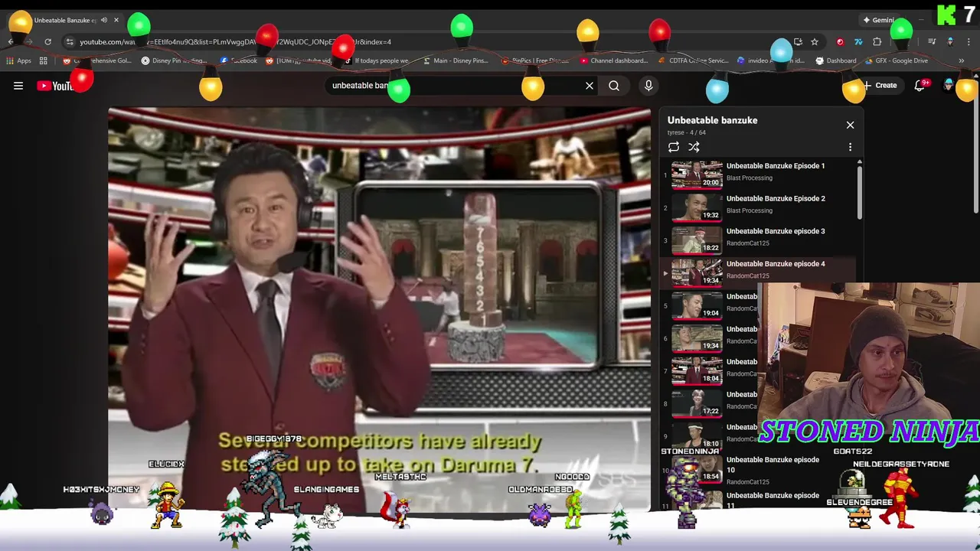The image size is (980, 551).
Task: Open the Main - Disney Pins bookmark
Action: [455, 60]
